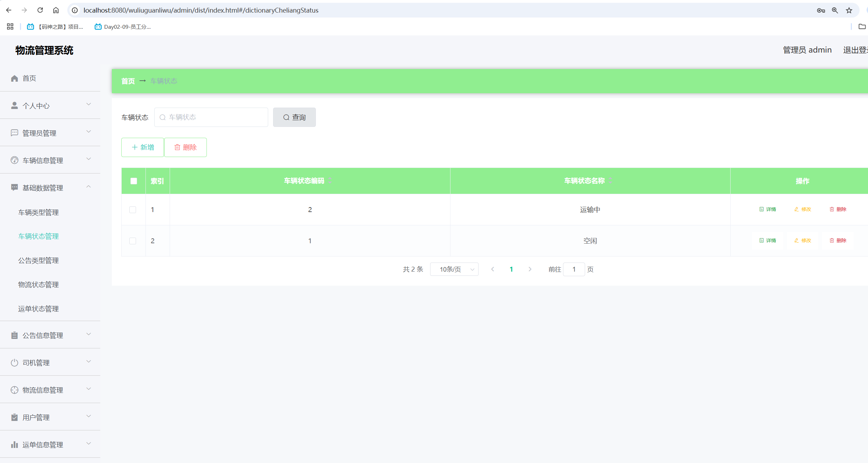Click 修改 for the 运输中 row

(x=802, y=209)
